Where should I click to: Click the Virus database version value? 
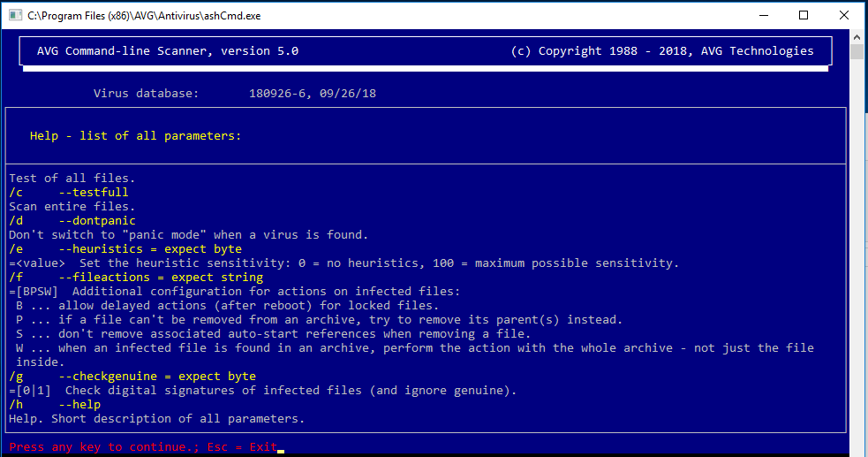click(313, 94)
